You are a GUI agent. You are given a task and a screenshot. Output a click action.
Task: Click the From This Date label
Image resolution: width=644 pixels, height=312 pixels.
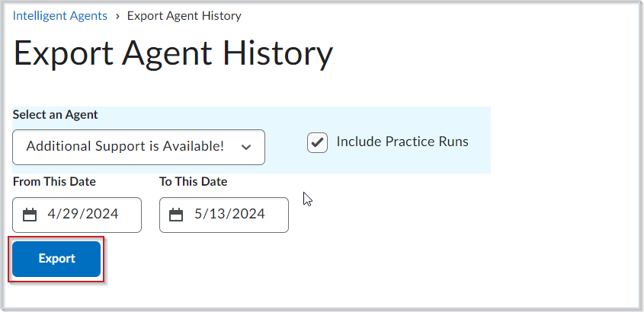[54, 182]
